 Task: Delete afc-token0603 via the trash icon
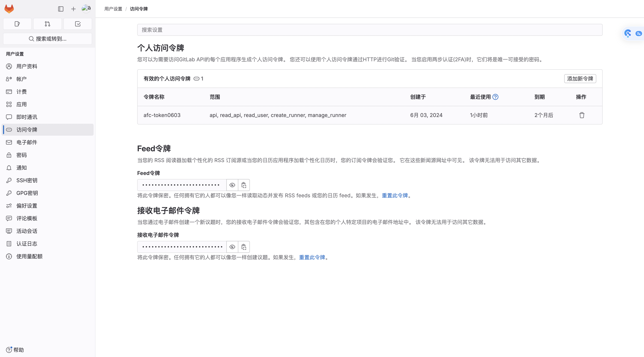[x=582, y=115]
